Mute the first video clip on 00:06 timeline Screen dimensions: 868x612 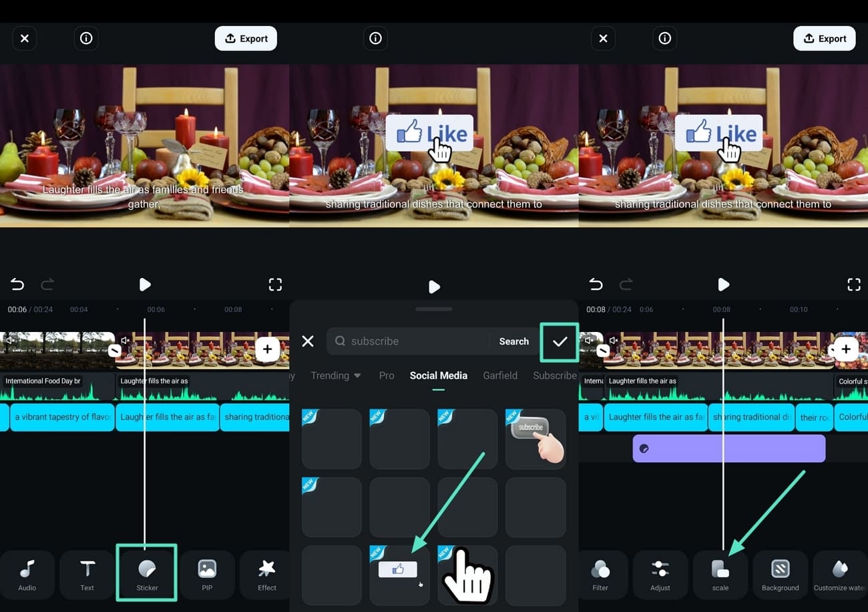tap(9, 341)
